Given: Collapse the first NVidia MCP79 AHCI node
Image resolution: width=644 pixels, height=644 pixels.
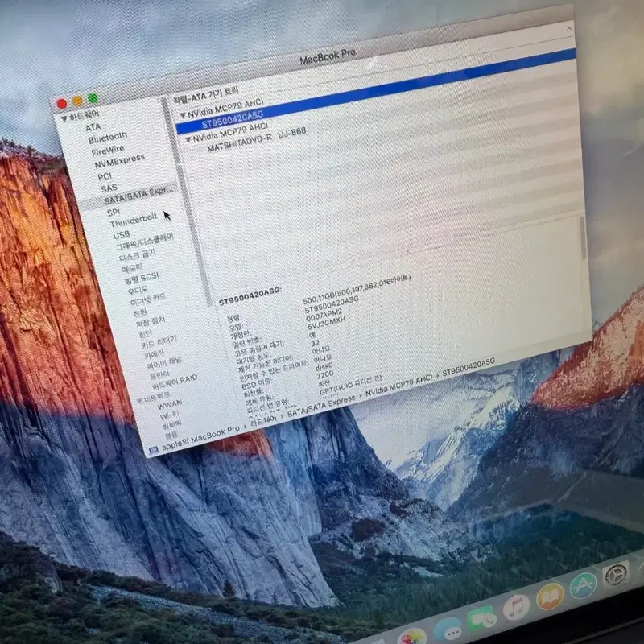Looking at the screenshot, I should pos(183,115).
